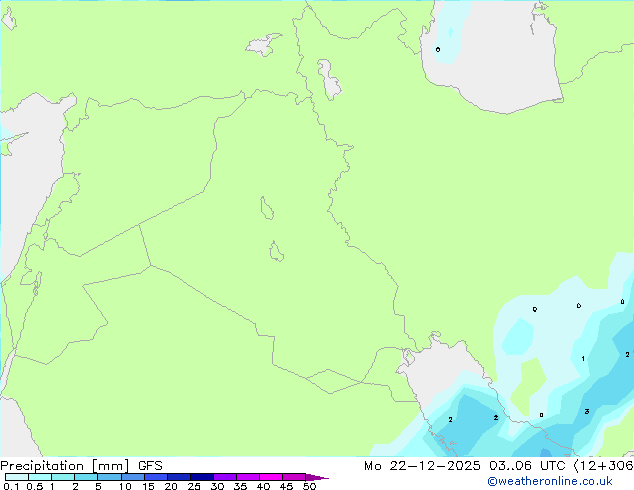
Task: Click the purple arrow tip ending the legend
Action: coord(317,477)
